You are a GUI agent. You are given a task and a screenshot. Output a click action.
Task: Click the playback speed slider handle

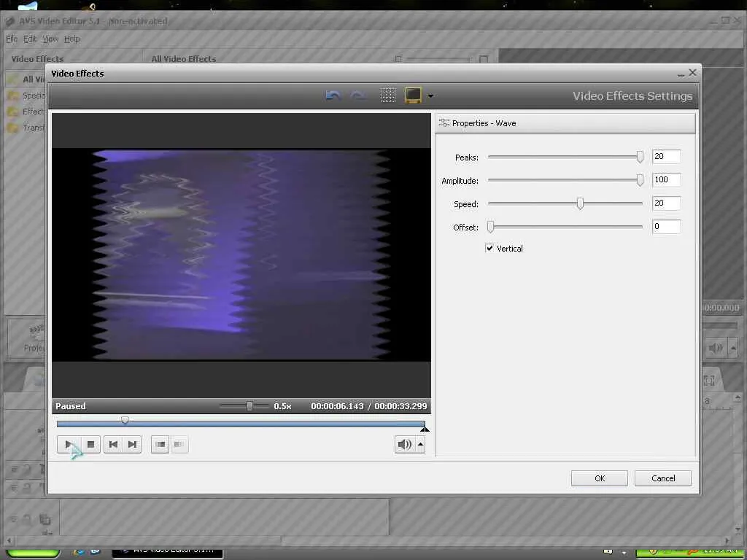(x=249, y=405)
